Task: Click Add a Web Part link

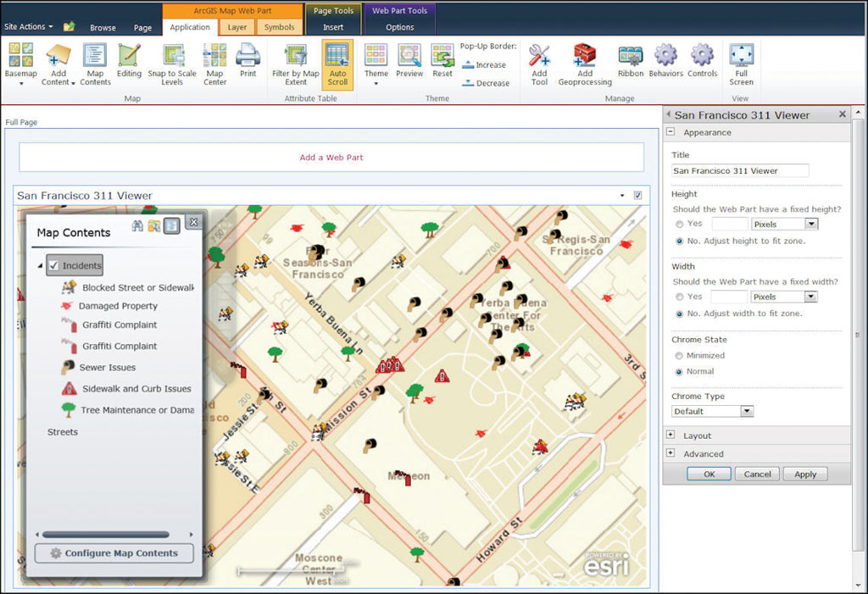Action: pyautogui.click(x=331, y=158)
